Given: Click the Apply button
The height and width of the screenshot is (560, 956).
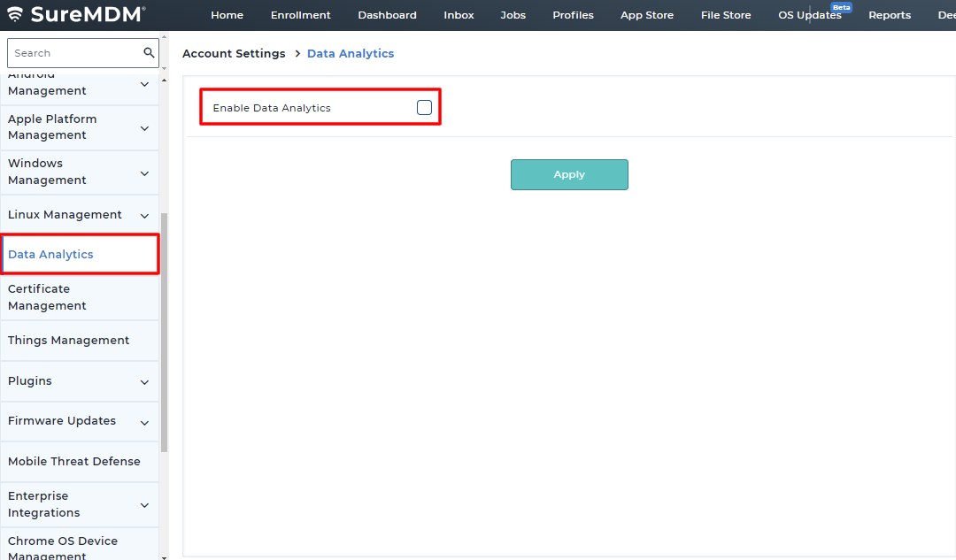Looking at the screenshot, I should 569,175.
